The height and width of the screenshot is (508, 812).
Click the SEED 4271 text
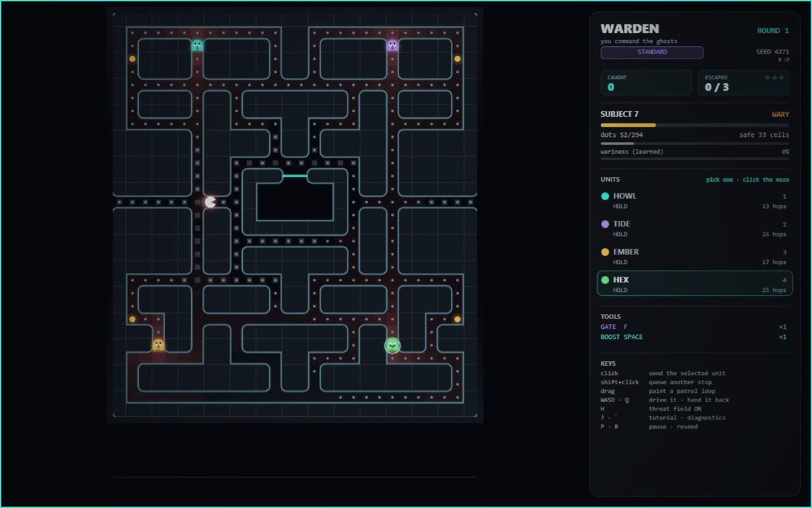point(773,52)
